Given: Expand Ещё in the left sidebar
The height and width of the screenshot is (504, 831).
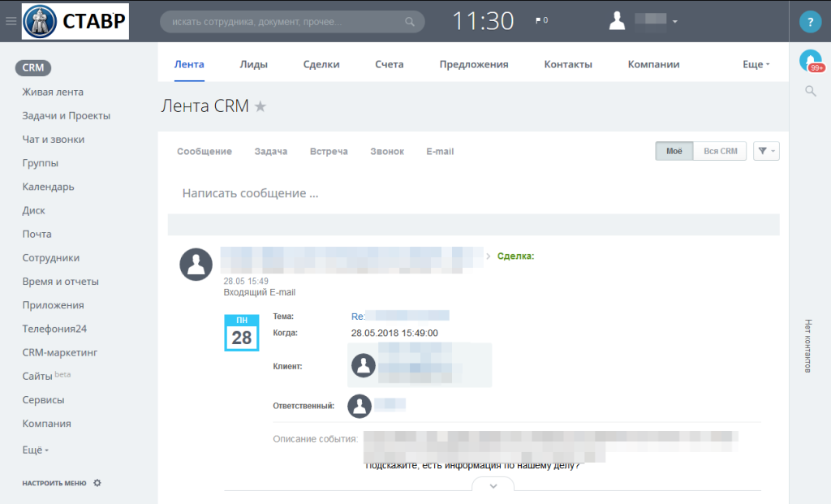Looking at the screenshot, I should [x=35, y=450].
